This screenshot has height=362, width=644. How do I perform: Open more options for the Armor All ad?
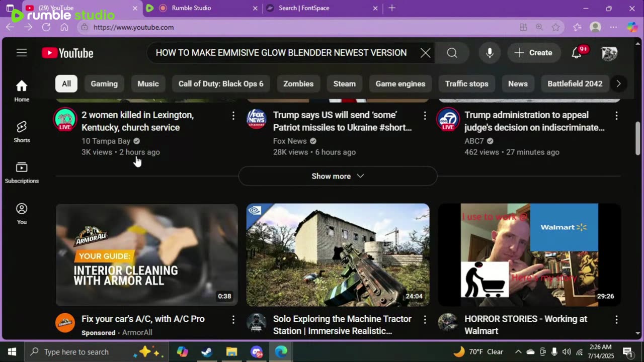point(233,320)
